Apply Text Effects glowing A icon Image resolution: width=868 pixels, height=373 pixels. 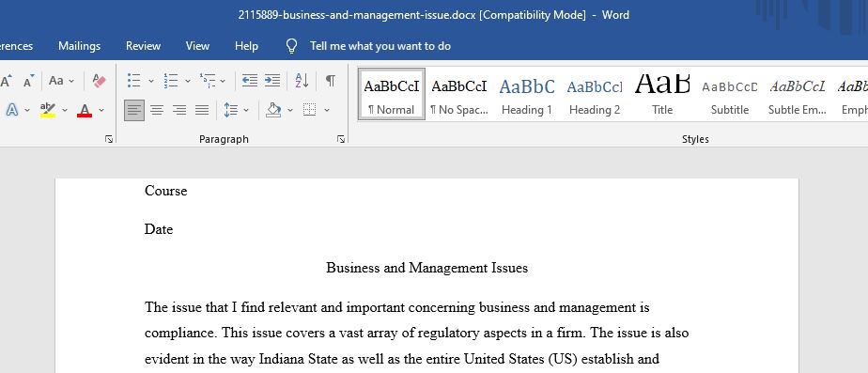click(x=11, y=110)
